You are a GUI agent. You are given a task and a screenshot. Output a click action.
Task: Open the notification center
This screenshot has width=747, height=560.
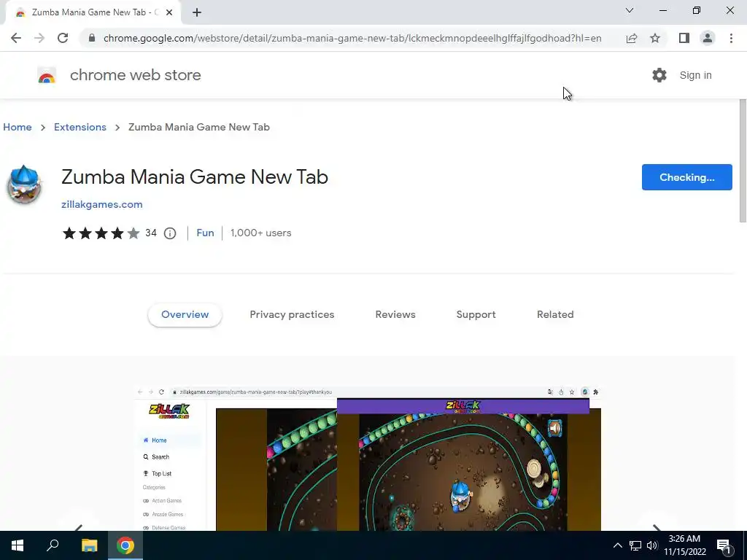point(724,545)
